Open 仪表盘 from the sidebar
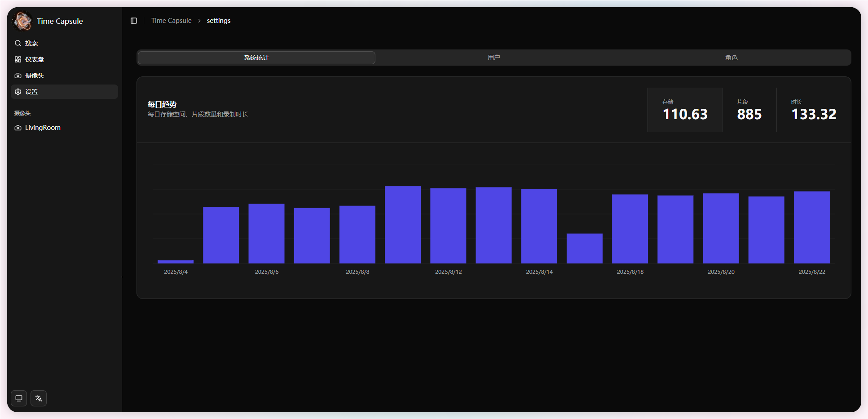 click(x=35, y=59)
